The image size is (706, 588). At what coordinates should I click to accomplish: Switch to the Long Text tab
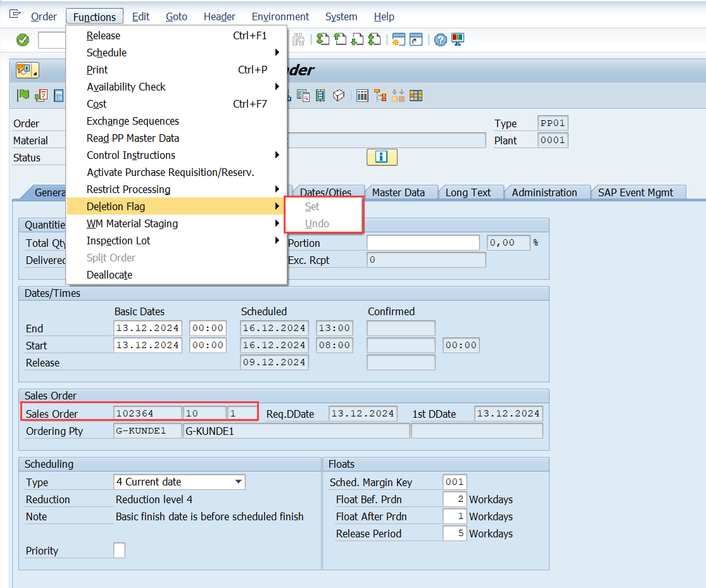[468, 192]
